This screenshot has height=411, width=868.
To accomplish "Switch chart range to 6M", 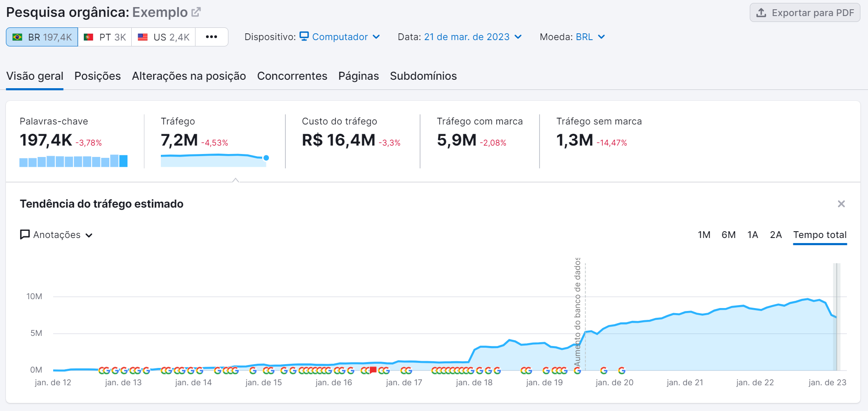I will coord(728,235).
